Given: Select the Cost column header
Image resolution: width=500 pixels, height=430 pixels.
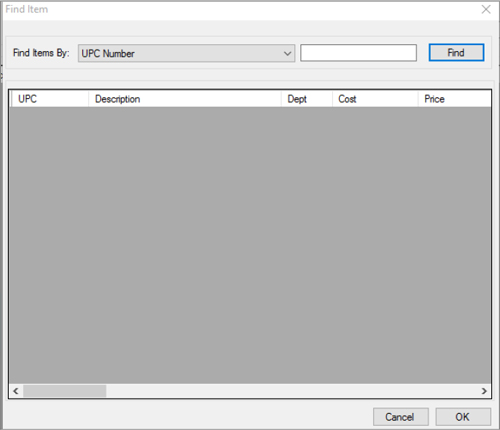Looking at the screenshot, I should [x=375, y=99].
